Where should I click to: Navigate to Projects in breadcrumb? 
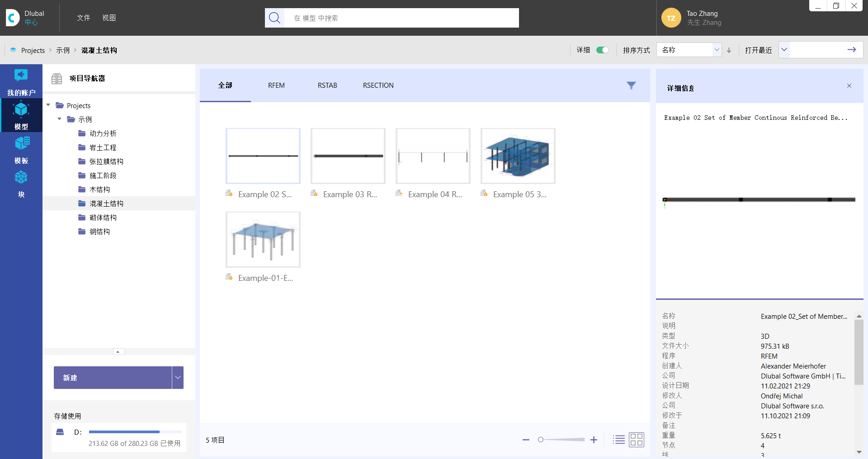(33, 50)
